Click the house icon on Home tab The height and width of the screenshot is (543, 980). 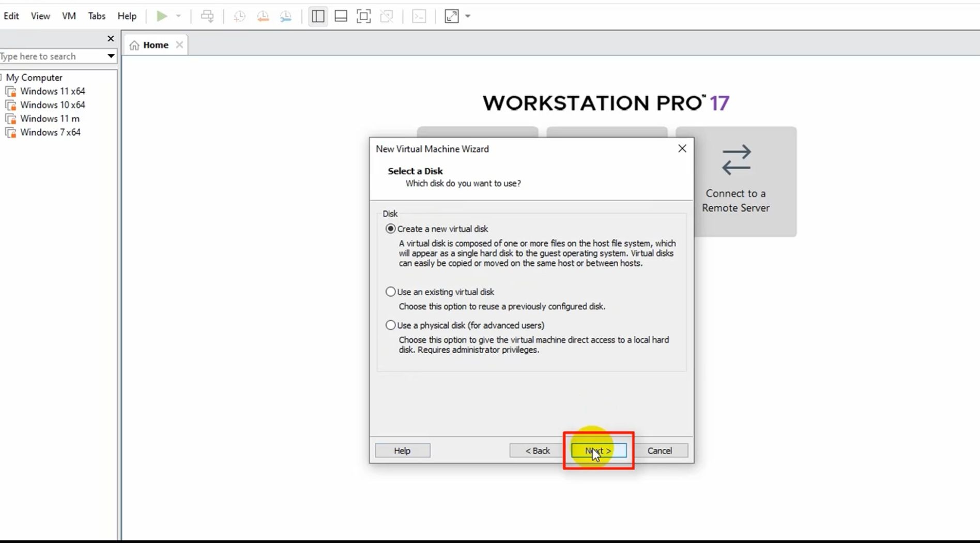(134, 45)
